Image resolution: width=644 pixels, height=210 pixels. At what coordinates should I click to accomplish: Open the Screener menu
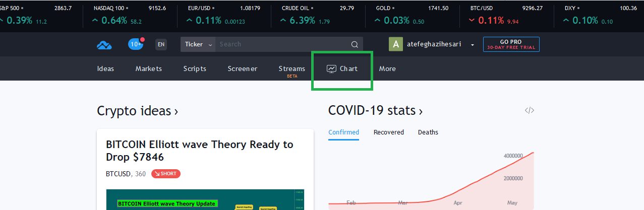(243, 68)
